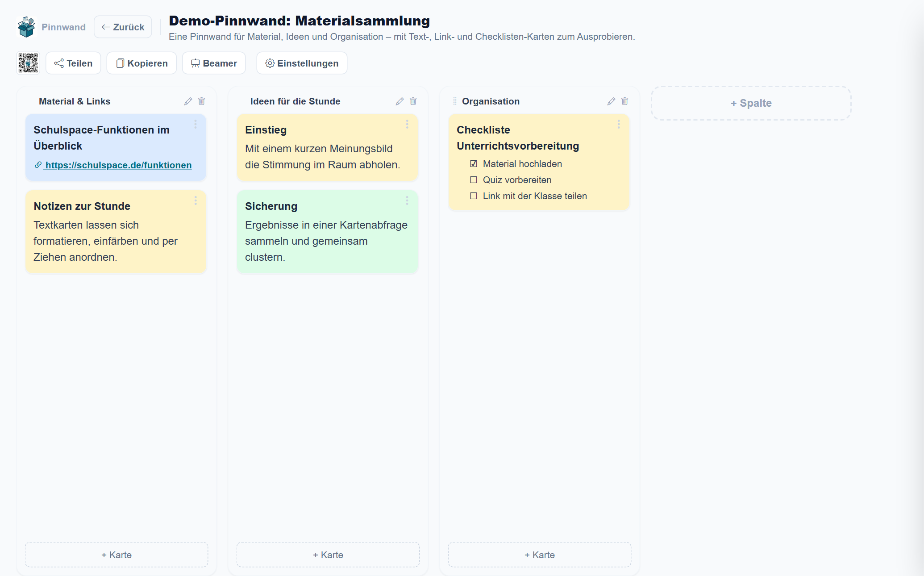This screenshot has width=924, height=576.
Task: Open Beamer presentation mode
Action: (x=214, y=63)
